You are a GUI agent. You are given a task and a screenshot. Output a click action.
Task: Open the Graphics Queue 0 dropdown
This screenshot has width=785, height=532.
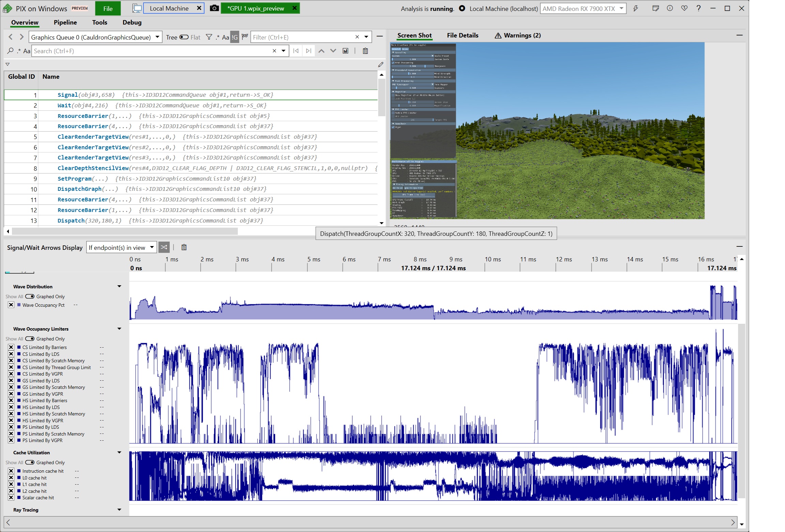(x=157, y=37)
